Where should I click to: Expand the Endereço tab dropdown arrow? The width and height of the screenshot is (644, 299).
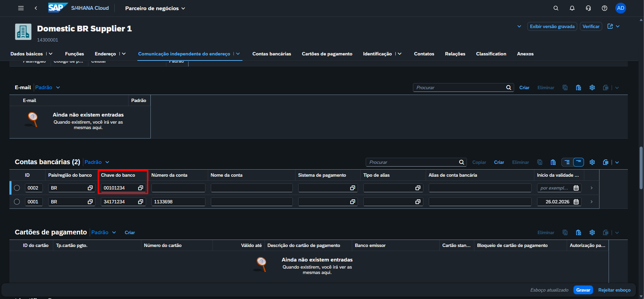coord(124,54)
